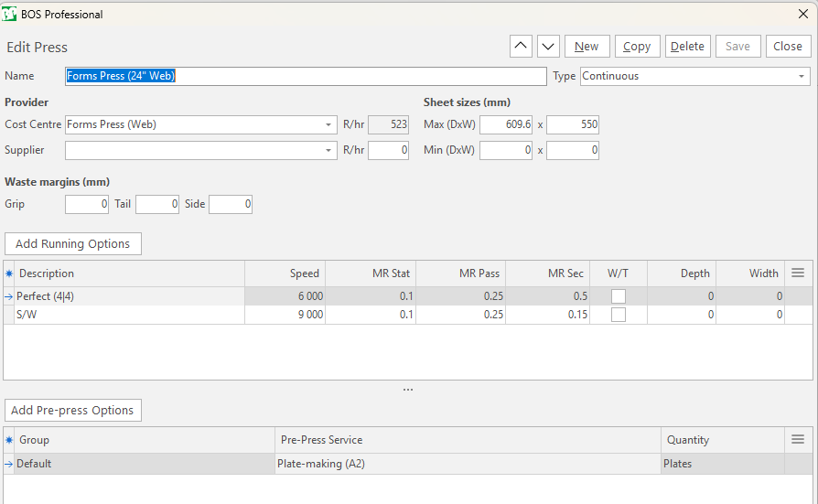Toggle W/T checkbox for Perfect (4|4) row
818x504 pixels.
coord(619,296)
